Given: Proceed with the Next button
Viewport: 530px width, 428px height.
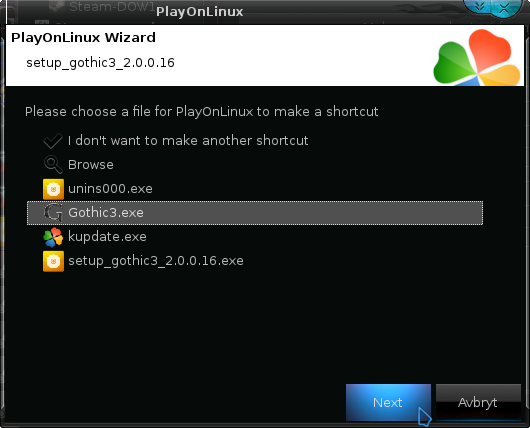Looking at the screenshot, I should pyautogui.click(x=388, y=402).
